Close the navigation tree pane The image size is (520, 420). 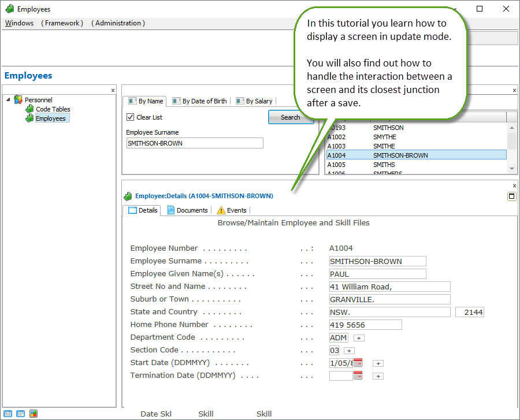(x=113, y=90)
